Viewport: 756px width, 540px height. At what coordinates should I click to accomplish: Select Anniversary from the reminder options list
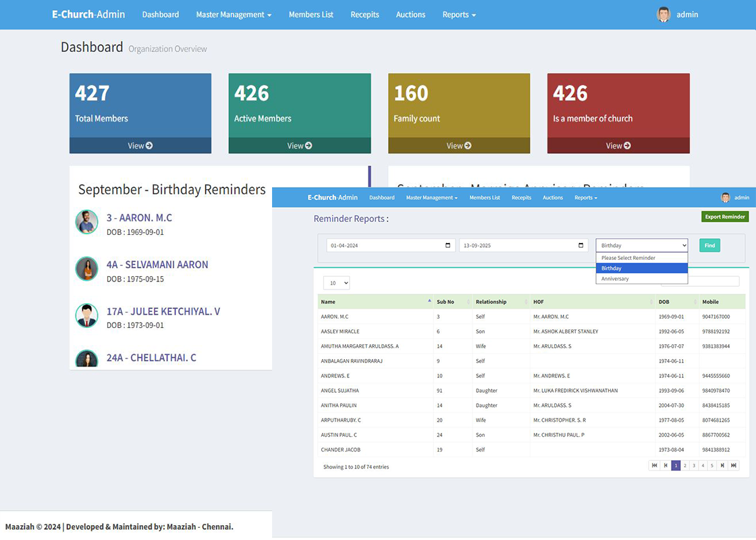(x=615, y=279)
